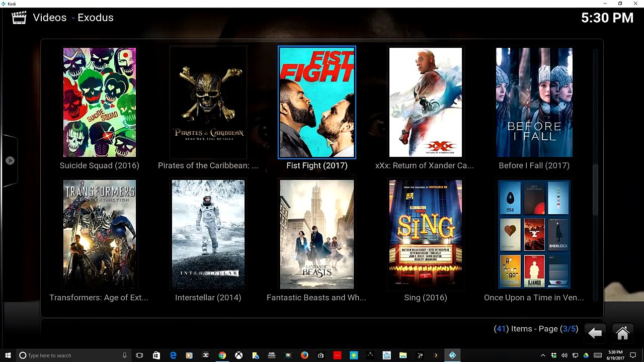The width and height of the screenshot is (644, 362).
Task: Open the touch keyboard tray icon
Action: tap(598, 355)
